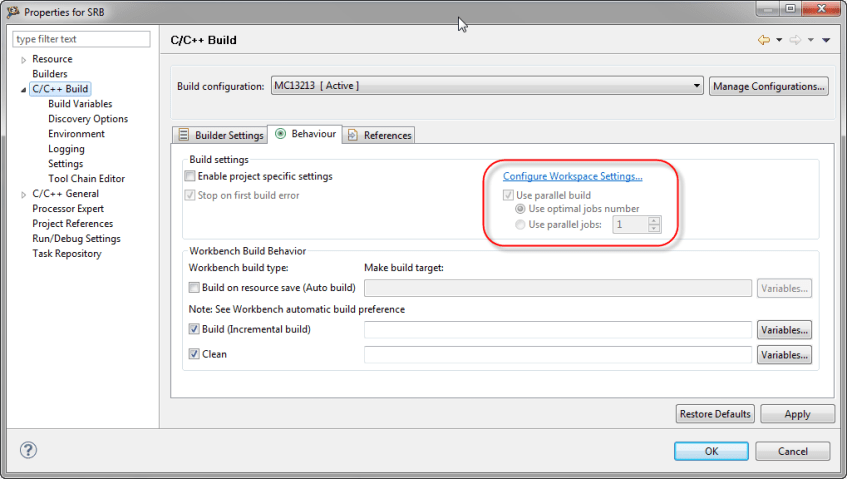Expand the Resource tree node
The width and height of the screenshot is (847, 479).
click(x=23, y=59)
